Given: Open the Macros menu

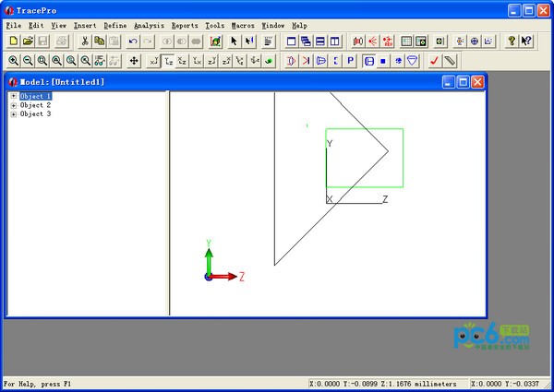Looking at the screenshot, I should (x=242, y=26).
